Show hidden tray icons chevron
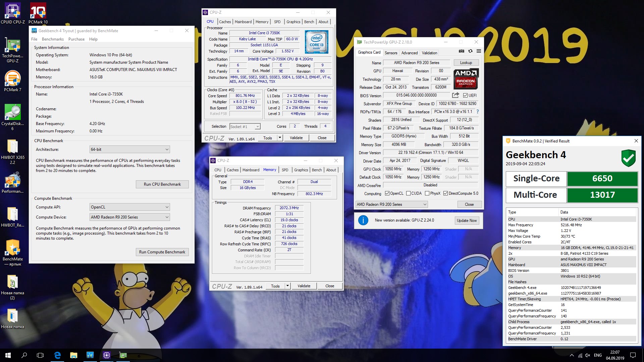Viewport: 644px width, 362px height. 572,355
